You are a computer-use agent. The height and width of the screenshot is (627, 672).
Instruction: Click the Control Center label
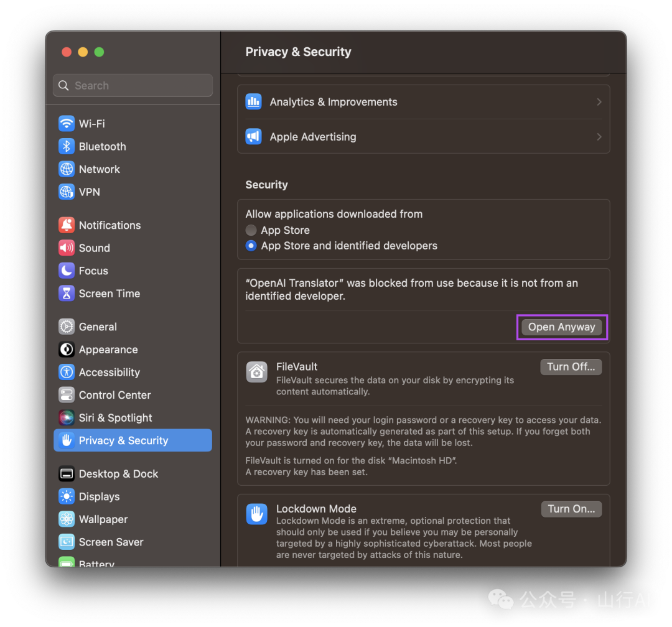point(115,395)
